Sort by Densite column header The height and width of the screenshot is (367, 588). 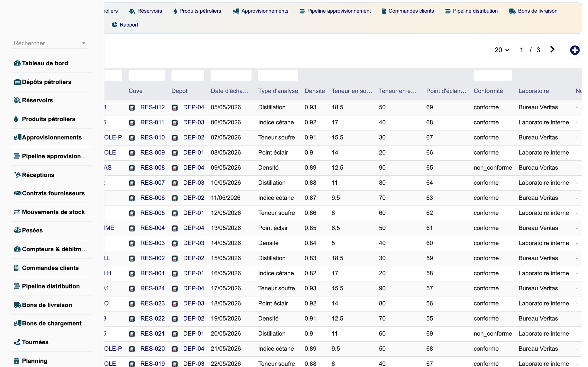pyautogui.click(x=315, y=91)
